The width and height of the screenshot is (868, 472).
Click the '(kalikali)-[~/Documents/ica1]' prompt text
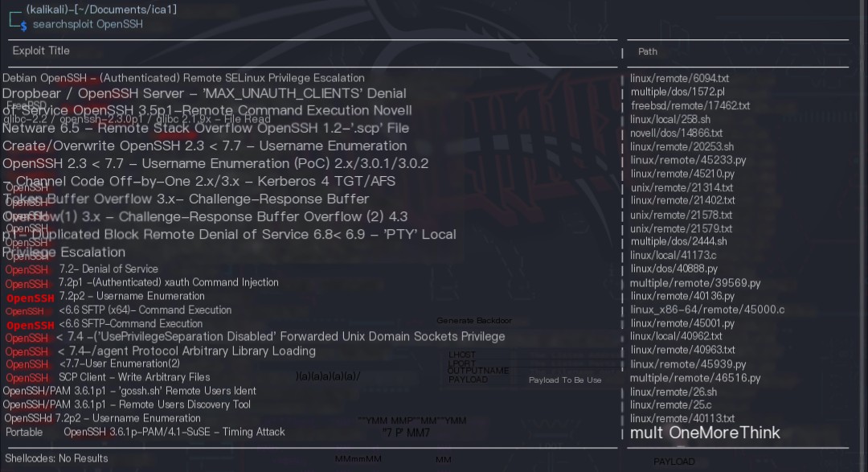(x=101, y=10)
